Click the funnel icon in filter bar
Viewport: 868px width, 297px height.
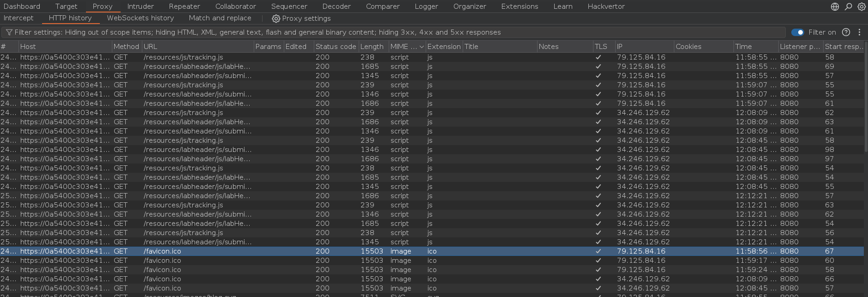click(9, 32)
